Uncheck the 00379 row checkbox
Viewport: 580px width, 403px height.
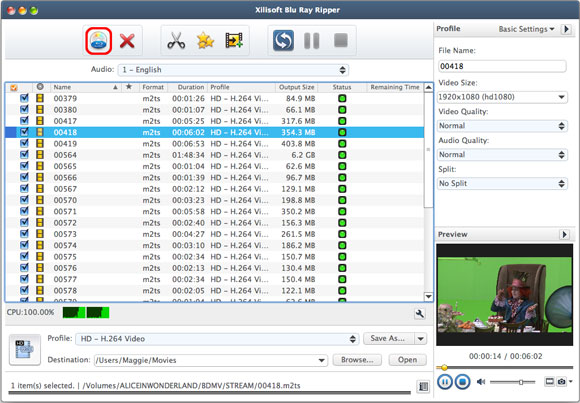pyautogui.click(x=24, y=98)
